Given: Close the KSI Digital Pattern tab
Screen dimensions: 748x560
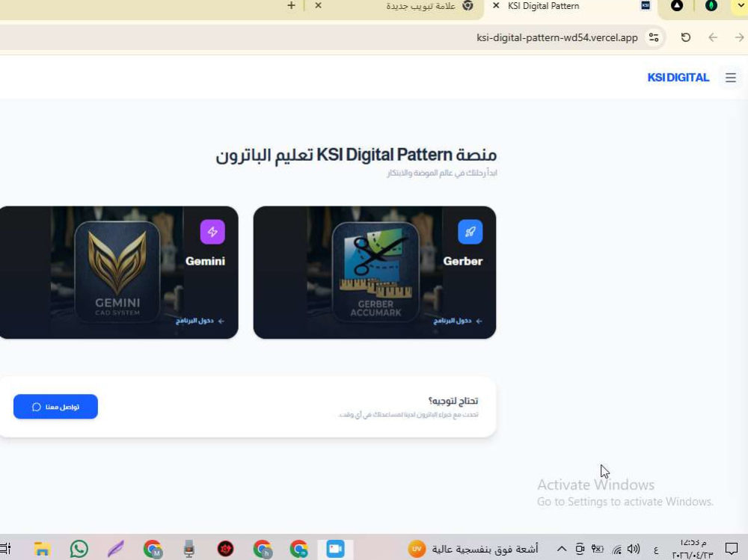Looking at the screenshot, I should [496, 6].
